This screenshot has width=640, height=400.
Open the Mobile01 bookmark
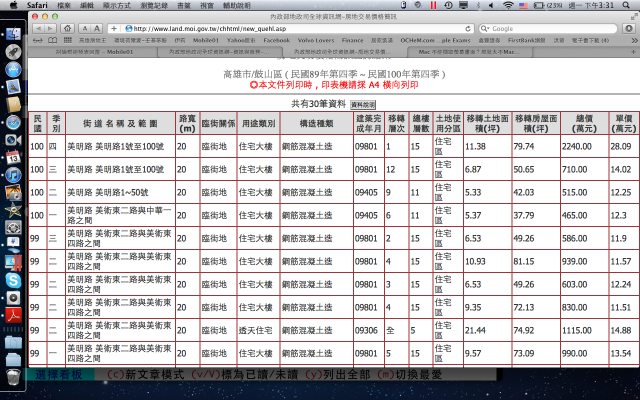pos(206,40)
